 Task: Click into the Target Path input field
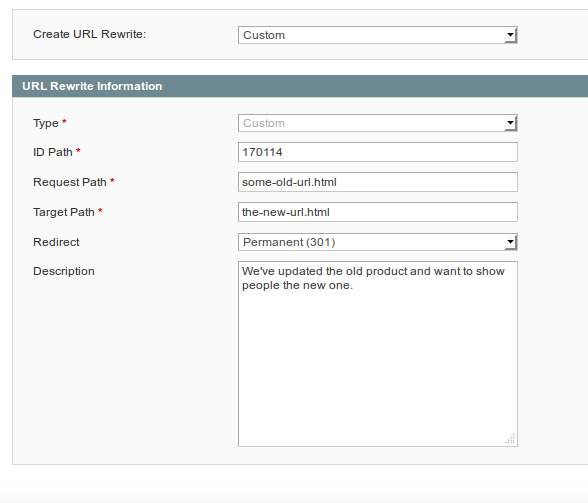point(378,212)
